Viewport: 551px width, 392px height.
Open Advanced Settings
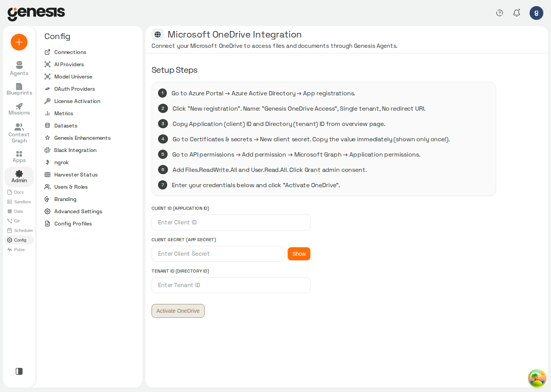pyautogui.click(x=73, y=211)
